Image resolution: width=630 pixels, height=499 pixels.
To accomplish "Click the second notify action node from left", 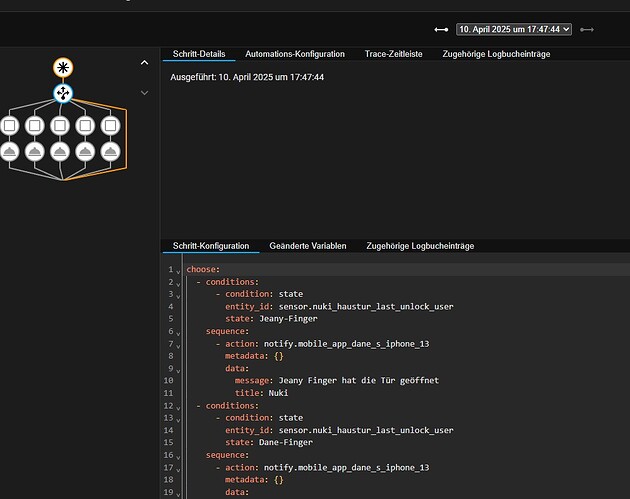I will click(35, 152).
